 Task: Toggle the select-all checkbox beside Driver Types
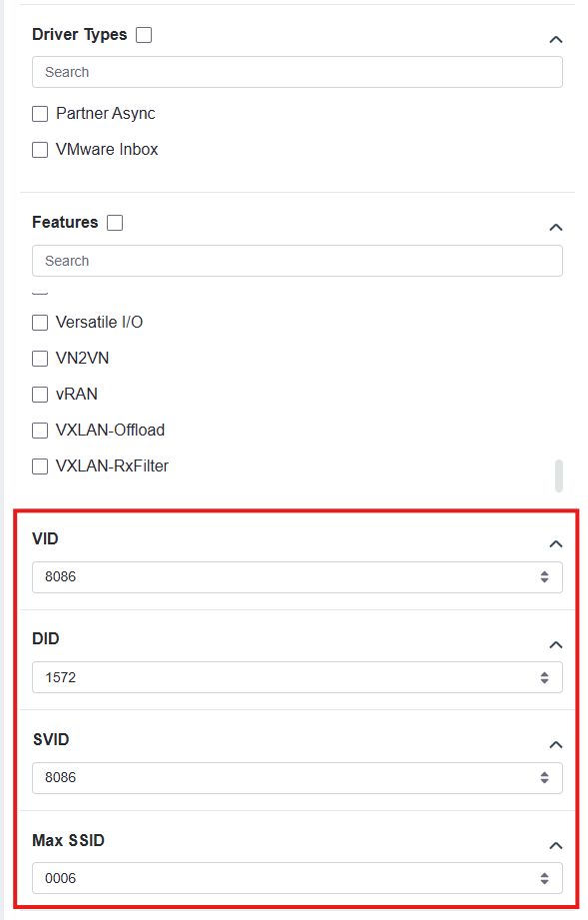(144, 33)
